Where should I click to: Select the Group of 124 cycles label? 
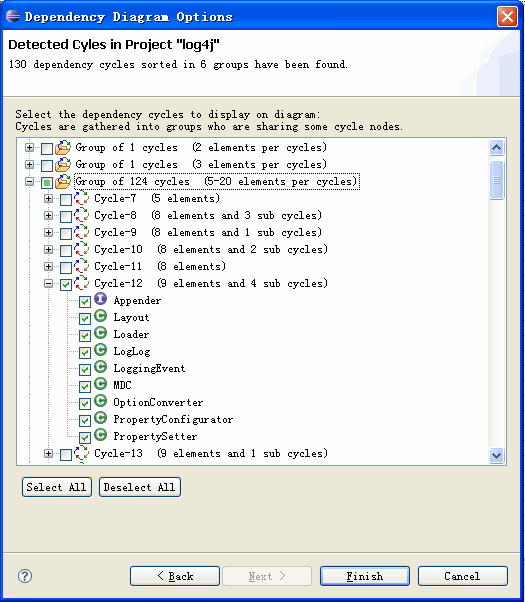(217, 182)
